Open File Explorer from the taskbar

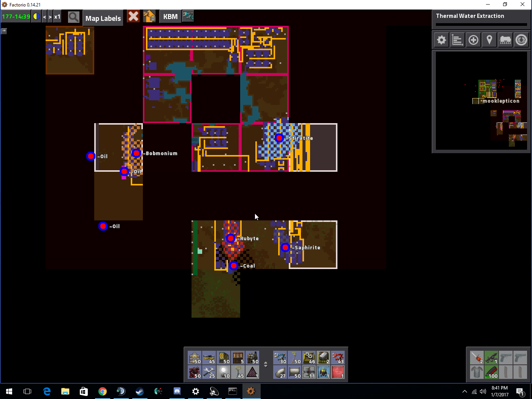[x=65, y=391]
